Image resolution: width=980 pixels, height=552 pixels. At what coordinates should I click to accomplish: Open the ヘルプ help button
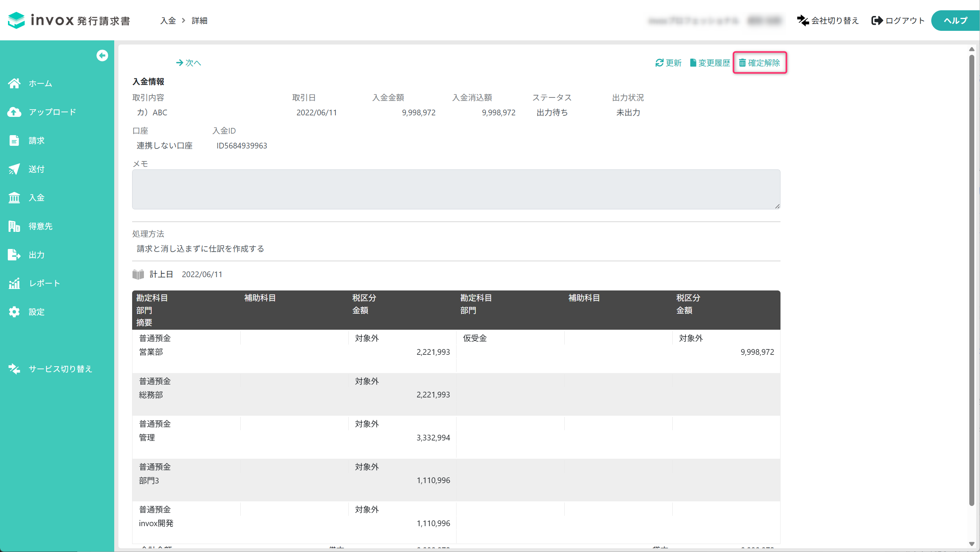(x=955, y=21)
